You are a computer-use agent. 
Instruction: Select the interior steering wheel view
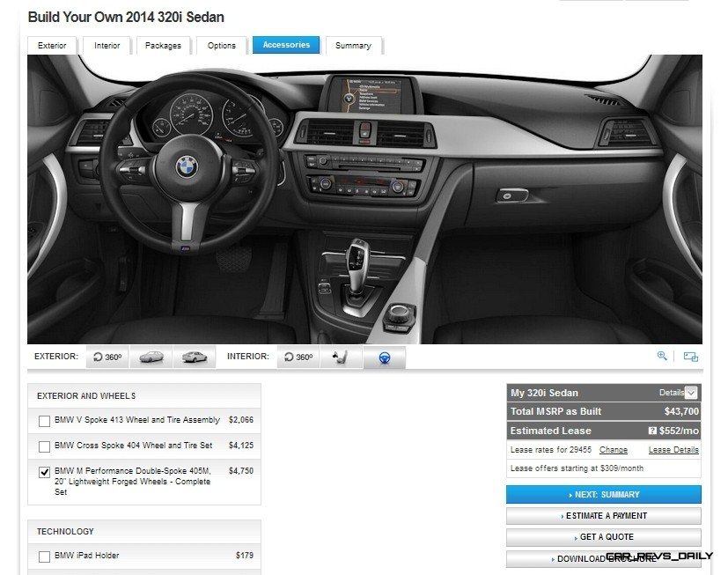point(385,358)
